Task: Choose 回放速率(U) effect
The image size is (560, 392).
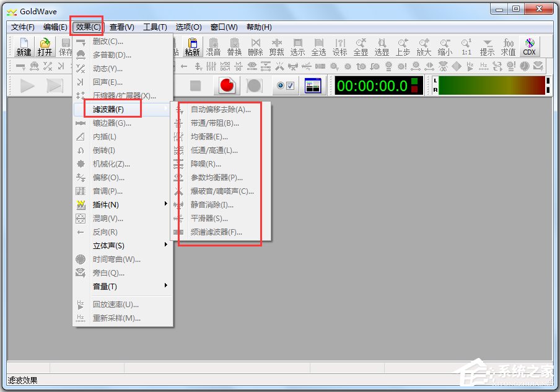Action: (x=122, y=305)
